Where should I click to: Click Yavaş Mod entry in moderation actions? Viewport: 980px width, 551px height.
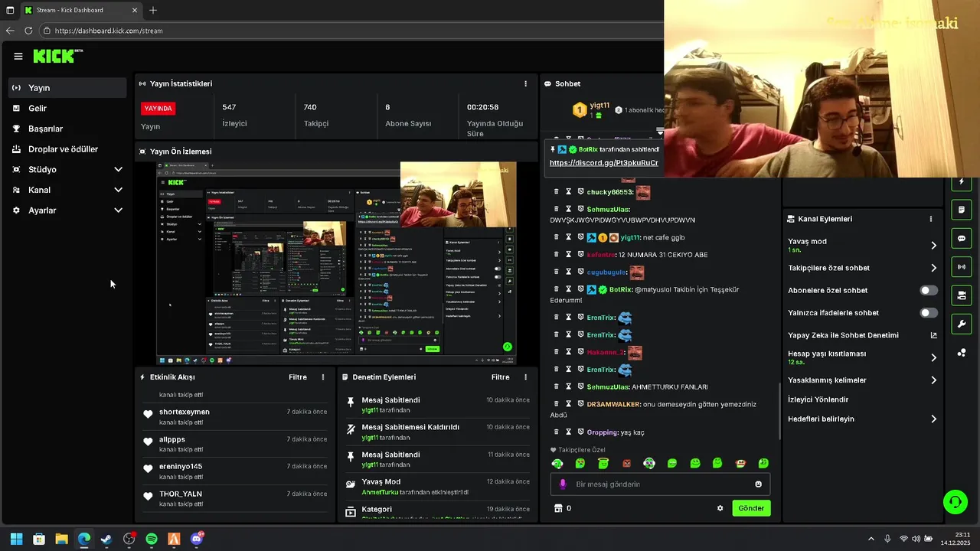click(x=437, y=487)
